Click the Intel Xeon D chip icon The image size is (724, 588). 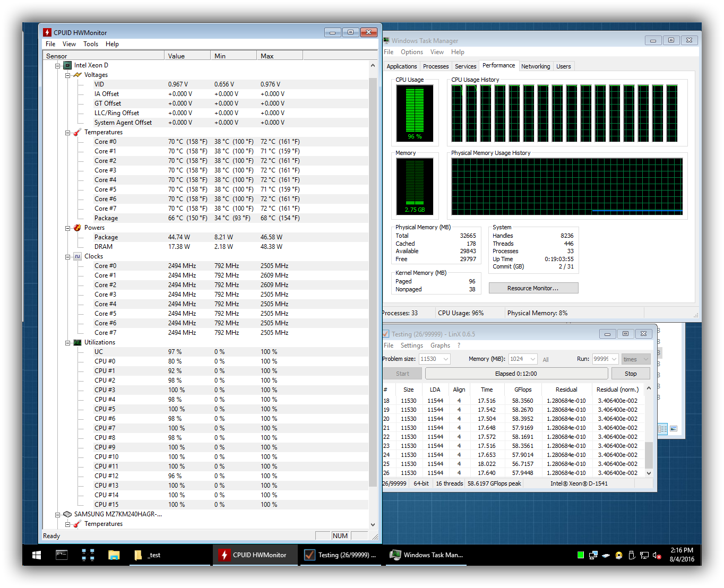[67, 65]
